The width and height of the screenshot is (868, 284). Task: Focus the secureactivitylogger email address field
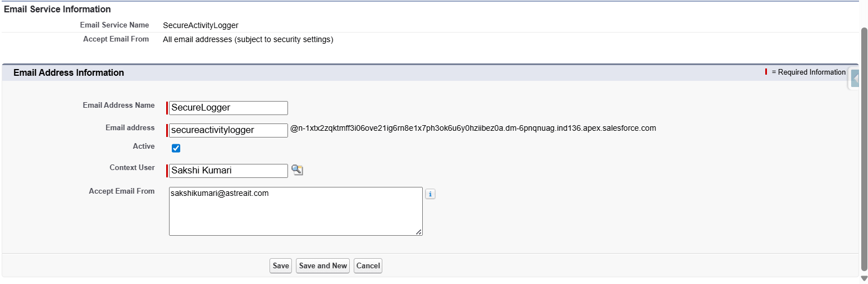pyautogui.click(x=229, y=130)
